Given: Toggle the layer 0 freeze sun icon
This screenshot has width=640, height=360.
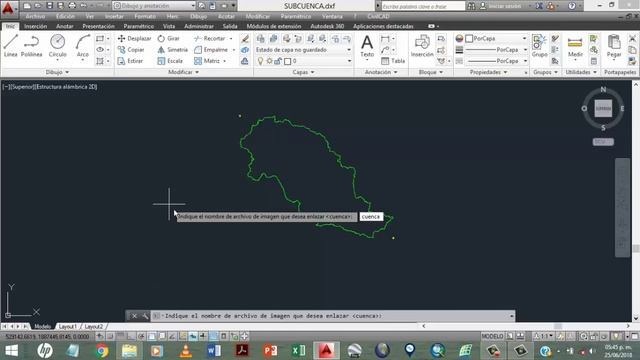Looking at the screenshot, I should [269, 61].
